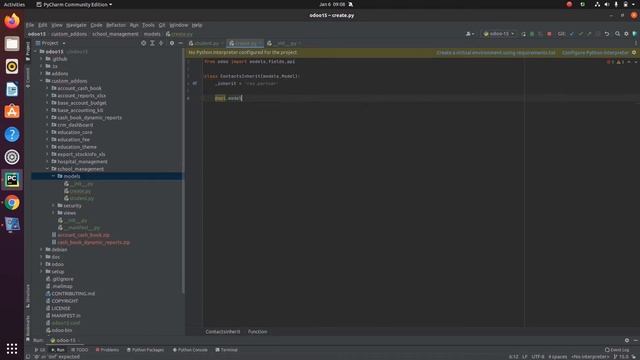
Task: Click the Git push arrow icon
Action: click(x=589, y=34)
